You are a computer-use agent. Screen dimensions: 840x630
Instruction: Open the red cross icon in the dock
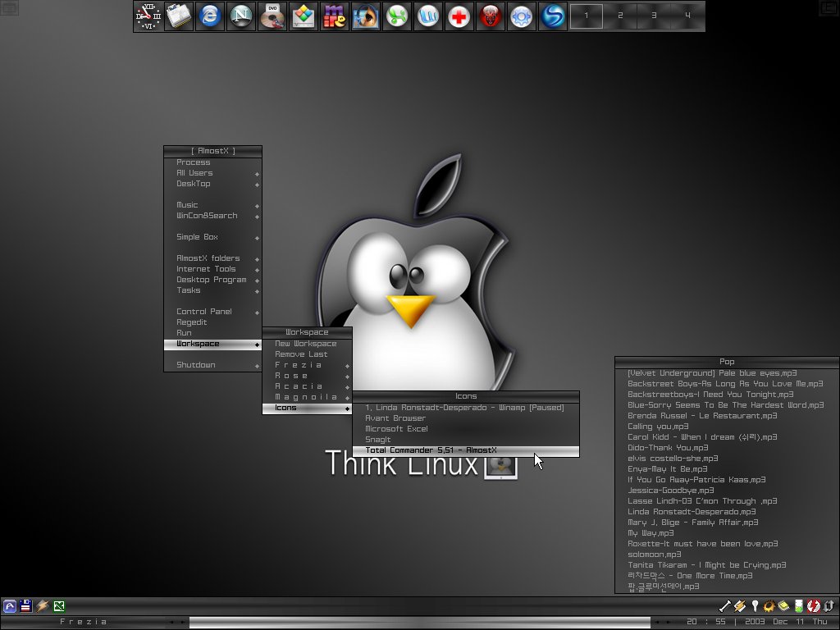coord(459,16)
